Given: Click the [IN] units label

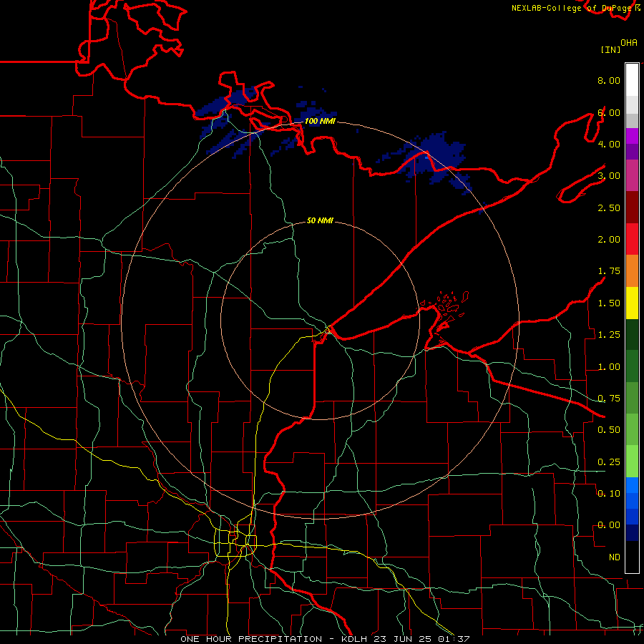Looking at the screenshot, I should point(611,50).
